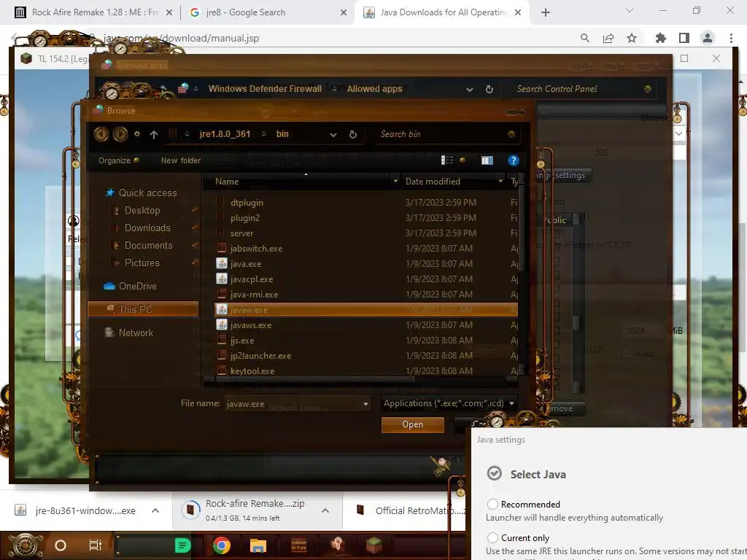Screen dimensions: 747x560
Task: Select Downloads in navigation pane
Action: pyautogui.click(x=147, y=227)
